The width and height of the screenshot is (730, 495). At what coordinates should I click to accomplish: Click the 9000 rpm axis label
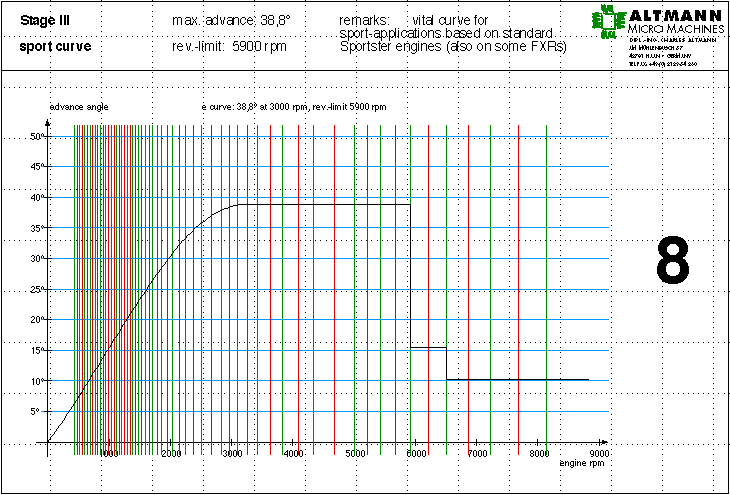[599, 454]
